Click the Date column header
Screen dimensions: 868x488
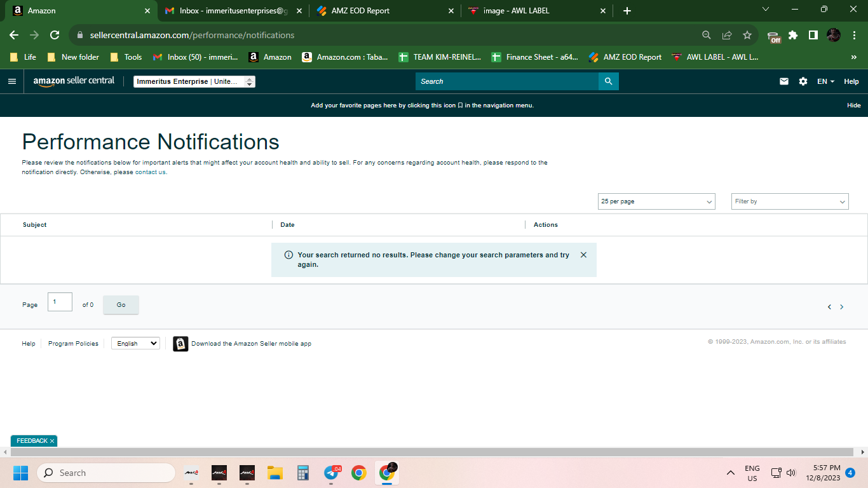pos(287,225)
